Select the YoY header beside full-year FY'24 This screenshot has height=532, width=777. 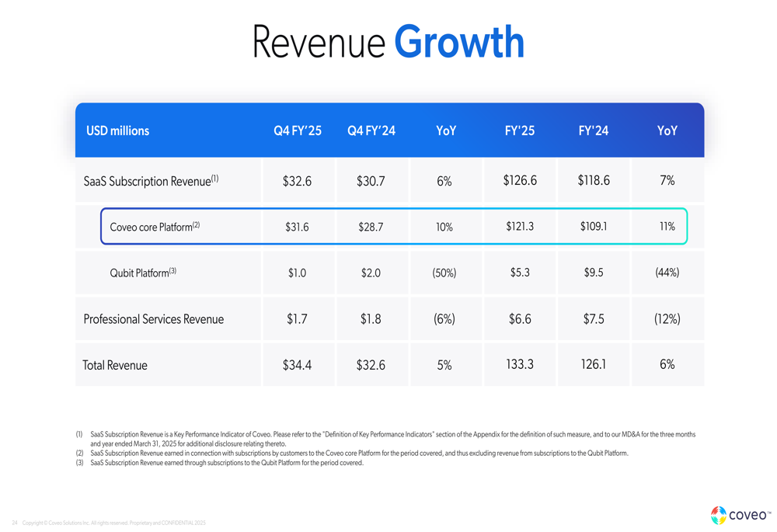(667, 130)
